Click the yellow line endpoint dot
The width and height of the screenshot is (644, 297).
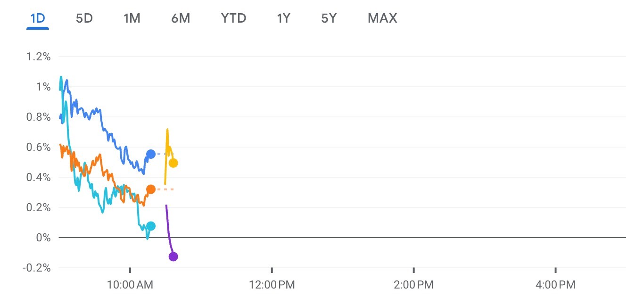click(173, 163)
